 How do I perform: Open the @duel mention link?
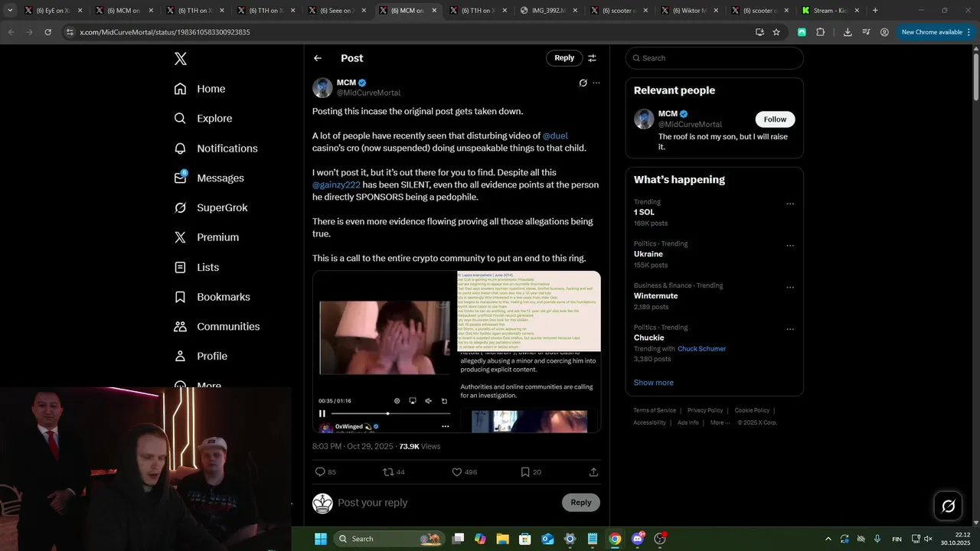[x=555, y=135]
